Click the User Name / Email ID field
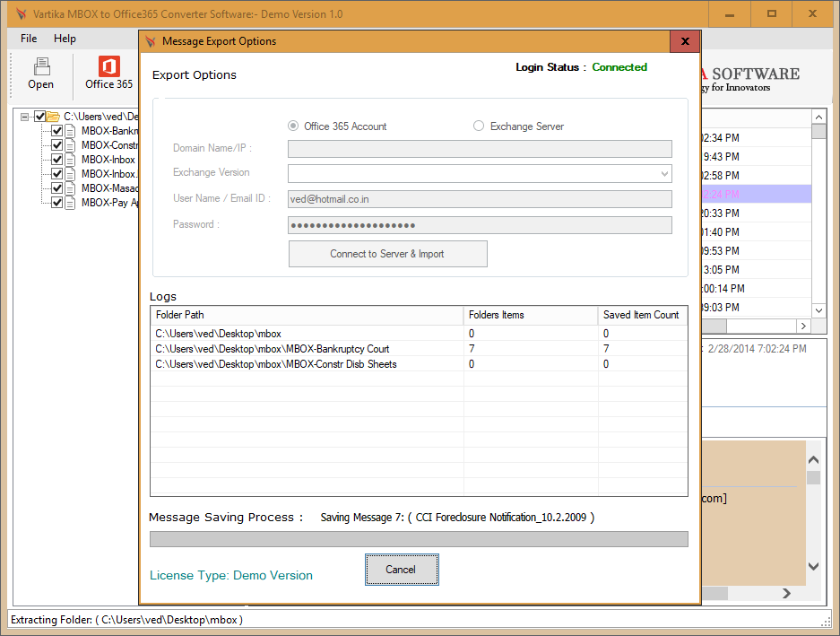This screenshot has width=840, height=636. (x=480, y=199)
